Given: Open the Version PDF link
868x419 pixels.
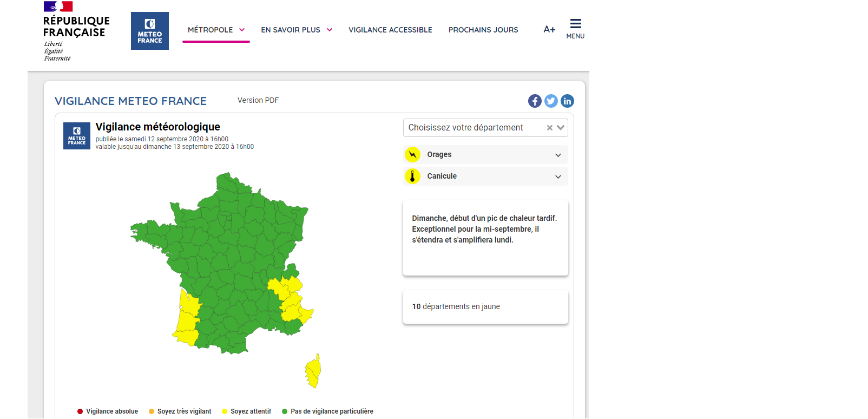Looking at the screenshot, I should coord(258,100).
